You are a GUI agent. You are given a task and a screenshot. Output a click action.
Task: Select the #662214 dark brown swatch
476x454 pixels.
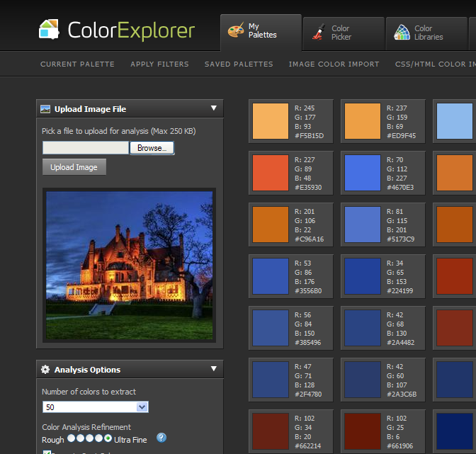(271, 431)
